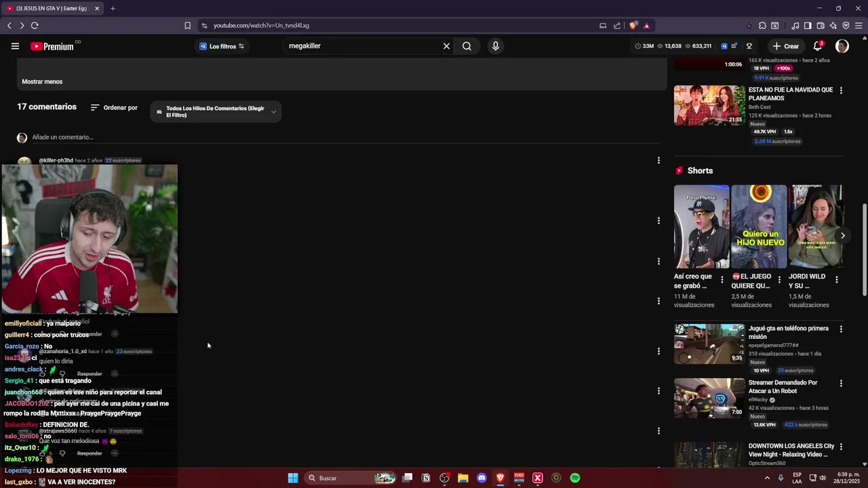Click the blue vidIQ icon in the stats bar
This screenshot has height=488, width=868.
[x=724, y=46]
